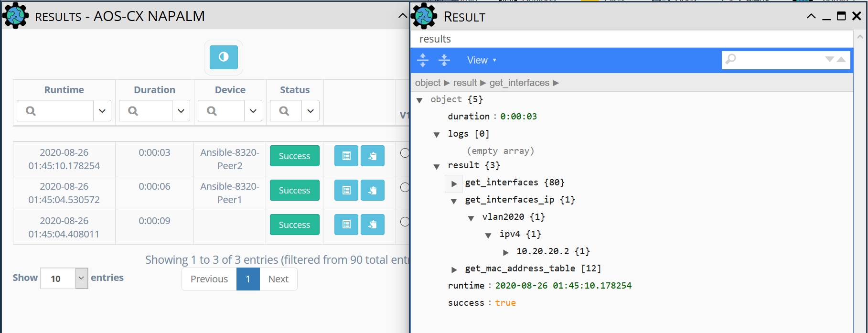The image size is (868, 333).
Task: Go to Next page
Action: 278,279
